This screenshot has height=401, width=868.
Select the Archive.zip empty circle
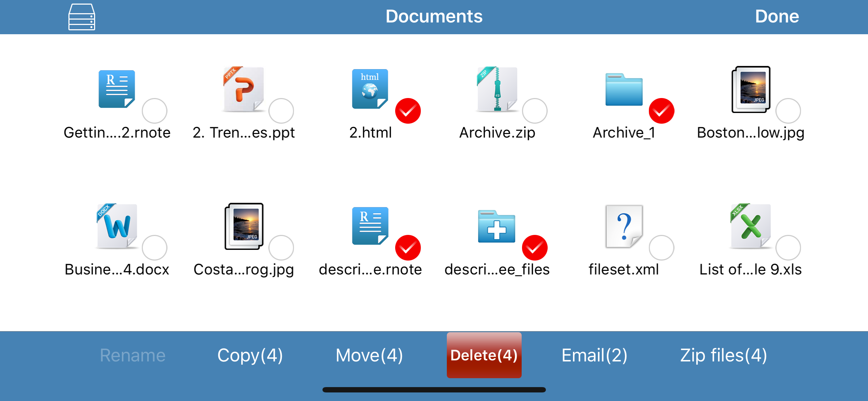pos(534,111)
